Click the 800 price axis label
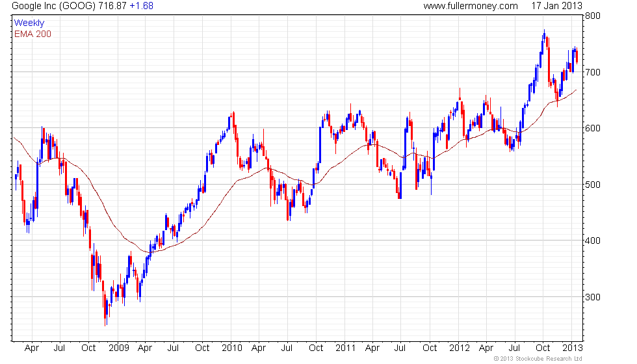Image resolution: width=637 pixels, height=364 pixels. point(593,16)
